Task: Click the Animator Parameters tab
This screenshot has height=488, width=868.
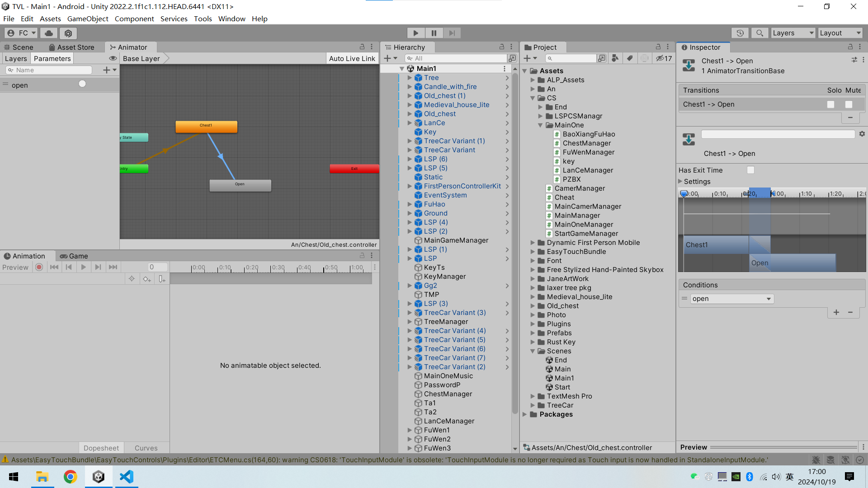Action: [x=52, y=58]
